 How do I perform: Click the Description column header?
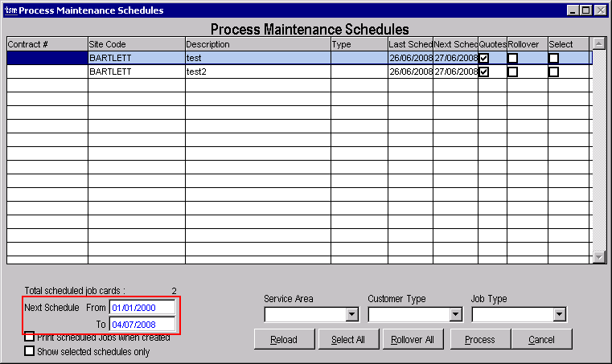click(x=257, y=44)
